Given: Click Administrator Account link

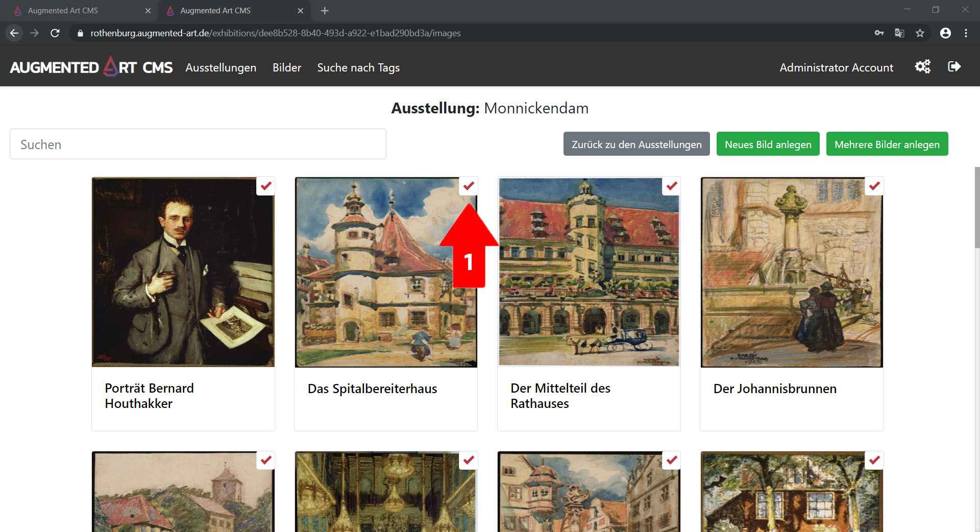Looking at the screenshot, I should click(x=837, y=67).
